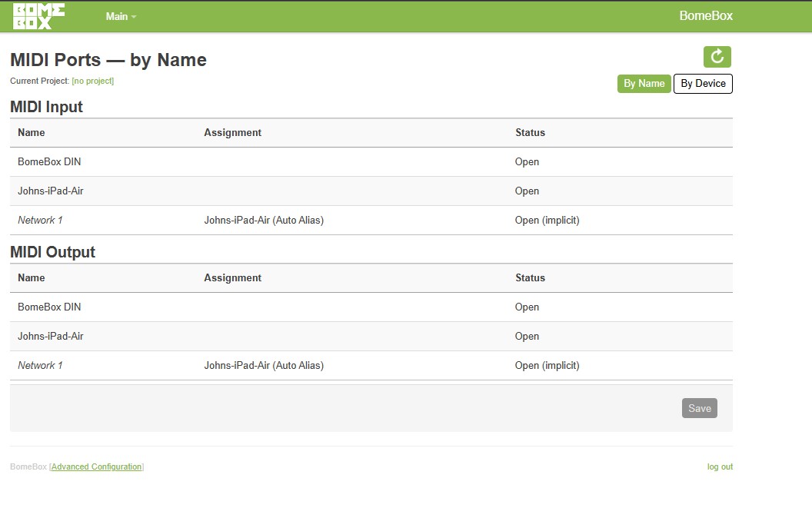Click the Save button
The width and height of the screenshot is (812, 508).
click(x=699, y=408)
